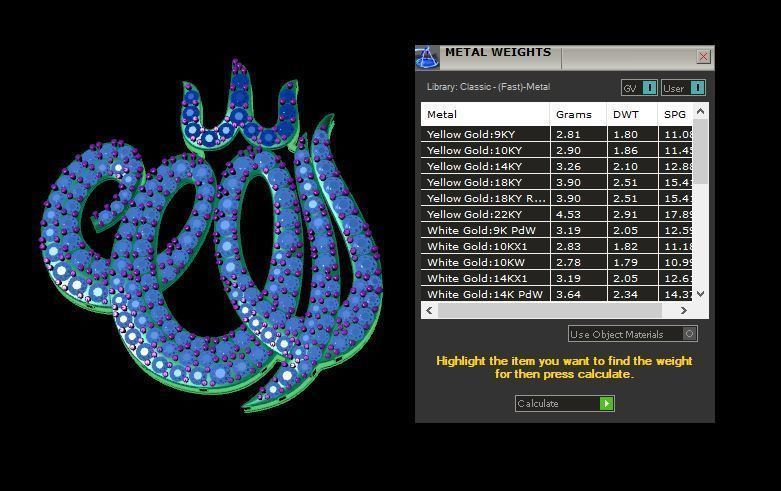The height and width of the screenshot is (491, 781).
Task: Select the White Gold:14K PdW row
Action: pyautogui.click(x=557, y=294)
